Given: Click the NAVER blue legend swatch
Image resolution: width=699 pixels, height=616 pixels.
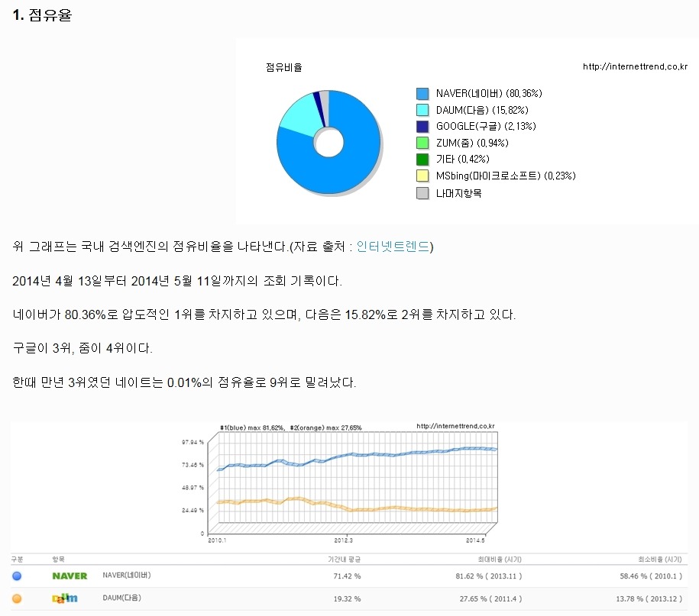Looking at the screenshot, I should coord(422,94).
